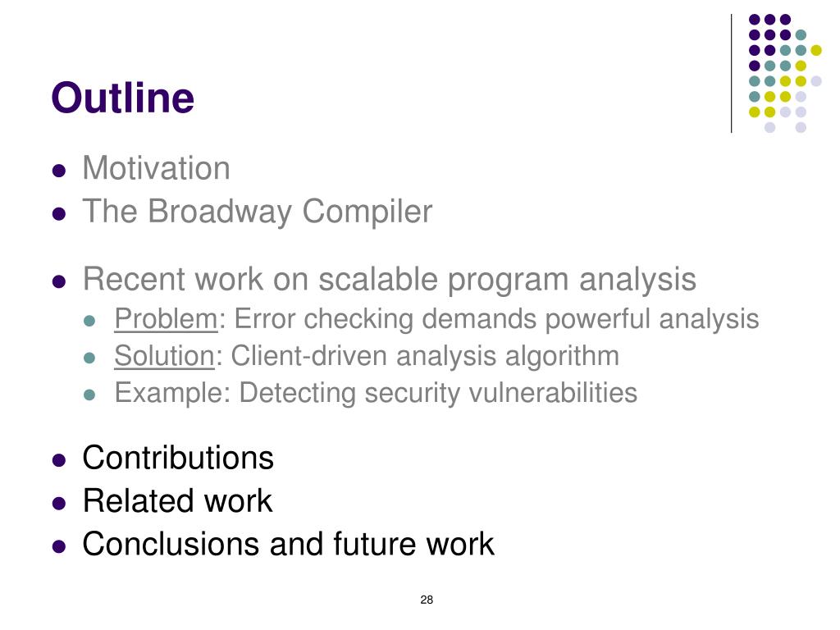Open the underlined "Problem" link

166,319
